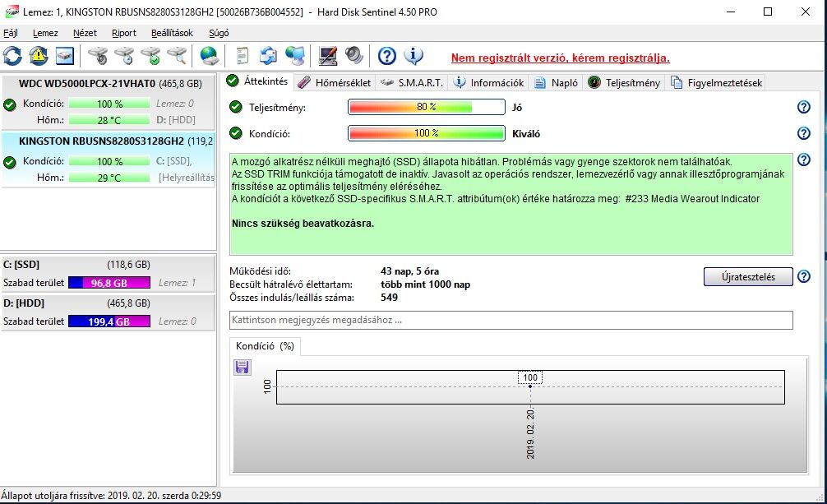Click the disk with magnifier icon
Screen dimensions: 827x504
[x=178, y=55]
